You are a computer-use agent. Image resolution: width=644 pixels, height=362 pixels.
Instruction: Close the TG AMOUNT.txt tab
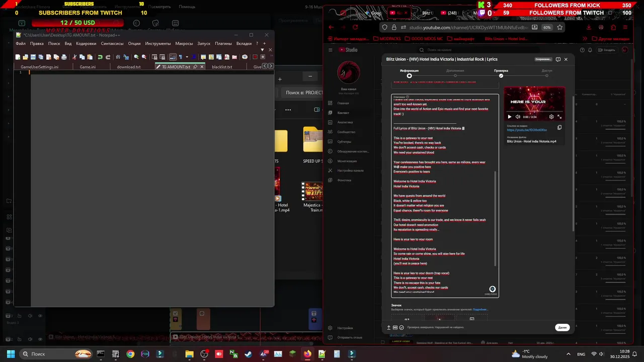(x=202, y=67)
